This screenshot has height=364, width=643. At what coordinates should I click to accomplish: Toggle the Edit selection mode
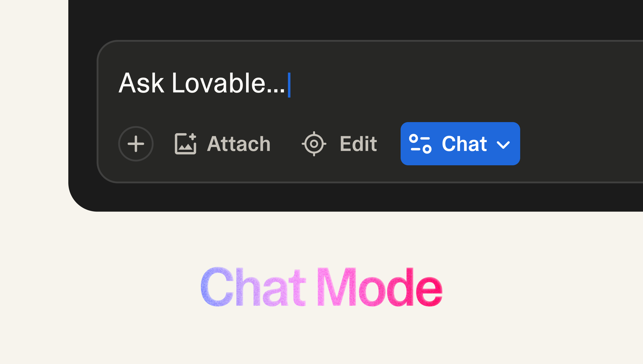pyautogui.click(x=339, y=144)
